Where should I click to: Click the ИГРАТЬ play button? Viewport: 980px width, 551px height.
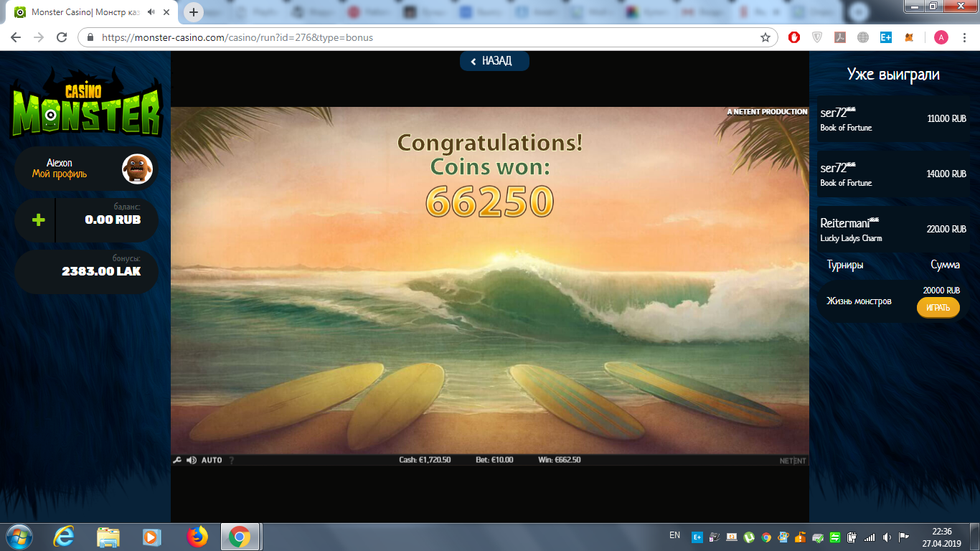pos(938,308)
